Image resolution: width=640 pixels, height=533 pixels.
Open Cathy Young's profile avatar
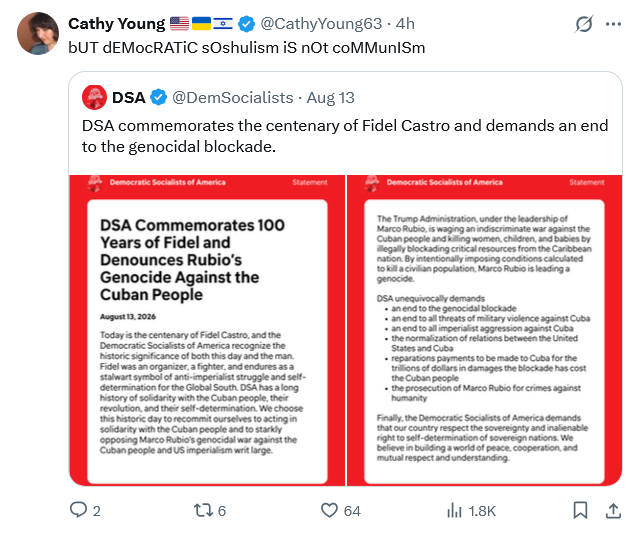[38, 33]
